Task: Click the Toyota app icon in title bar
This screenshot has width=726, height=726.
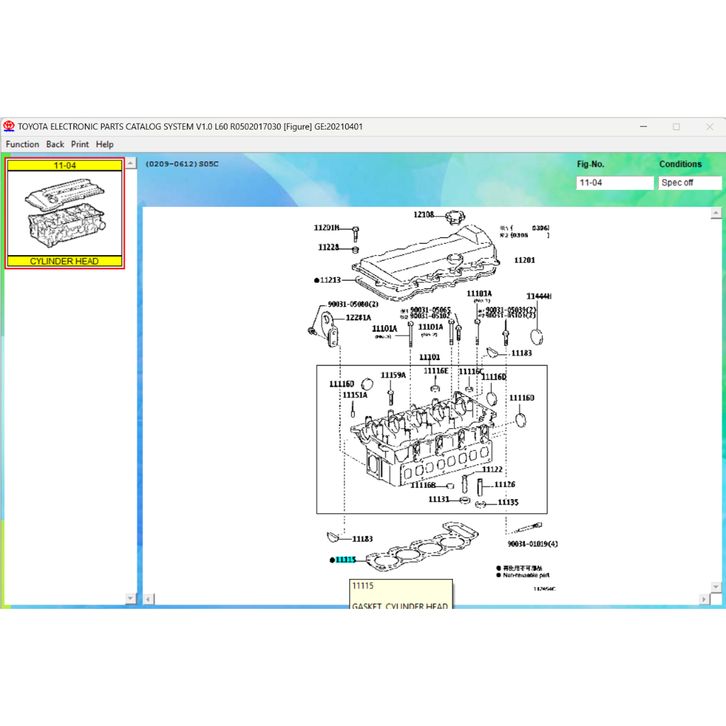Action: click(x=9, y=127)
